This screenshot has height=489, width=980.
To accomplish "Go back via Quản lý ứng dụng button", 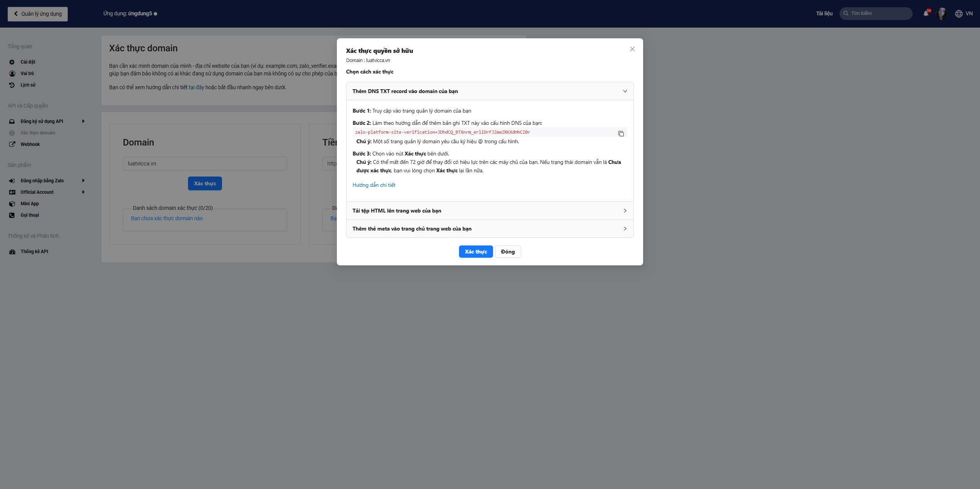I will (38, 14).
